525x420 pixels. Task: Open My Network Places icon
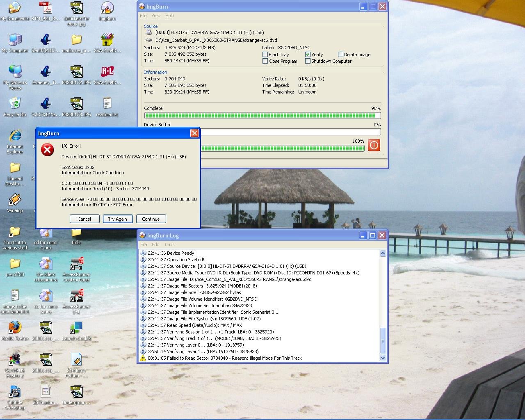15,78
